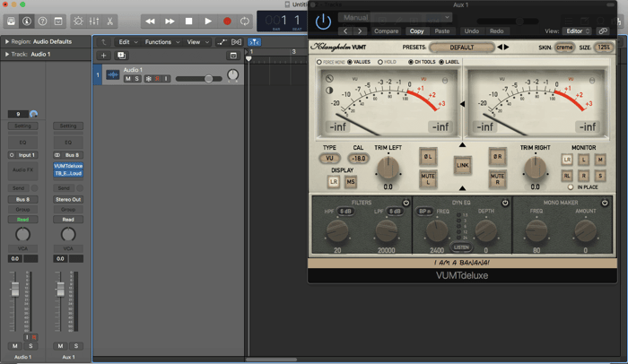628x364 pixels.
Task: Select monitor S button
Action: (600, 176)
